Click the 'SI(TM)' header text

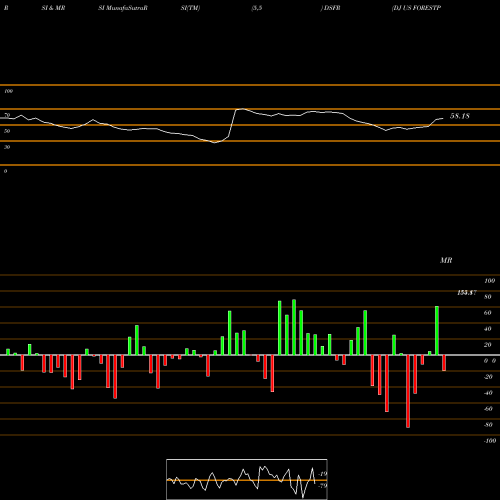pos(190,8)
